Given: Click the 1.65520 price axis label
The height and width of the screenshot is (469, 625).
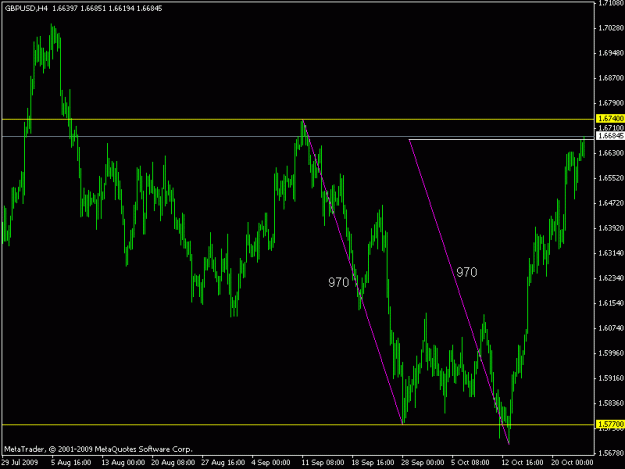Looking at the screenshot, I should [x=611, y=178].
